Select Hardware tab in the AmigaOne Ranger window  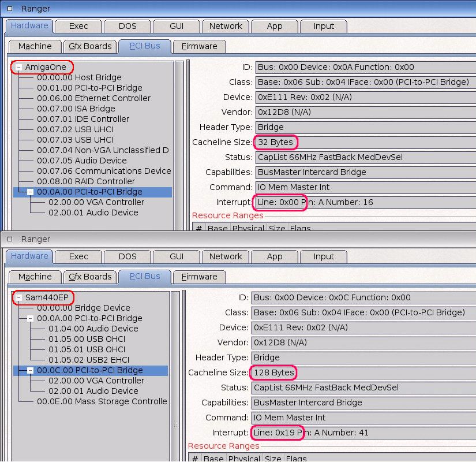click(29, 26)
